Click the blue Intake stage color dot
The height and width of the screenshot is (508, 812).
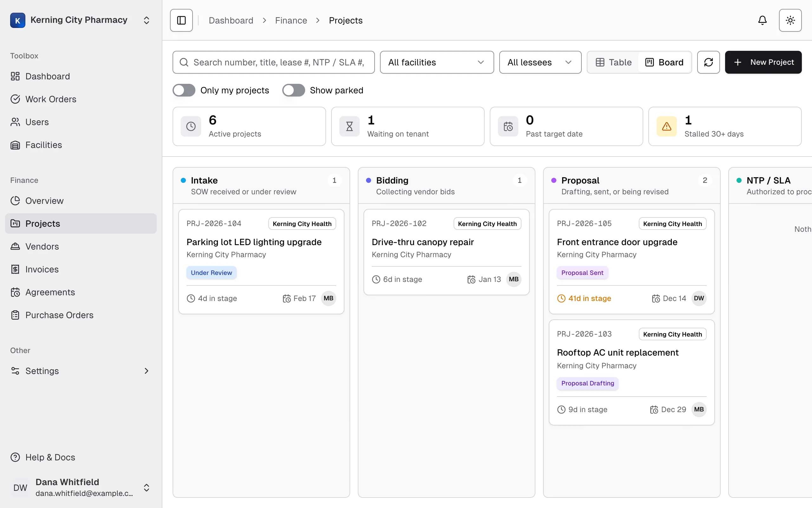point(184,180)
